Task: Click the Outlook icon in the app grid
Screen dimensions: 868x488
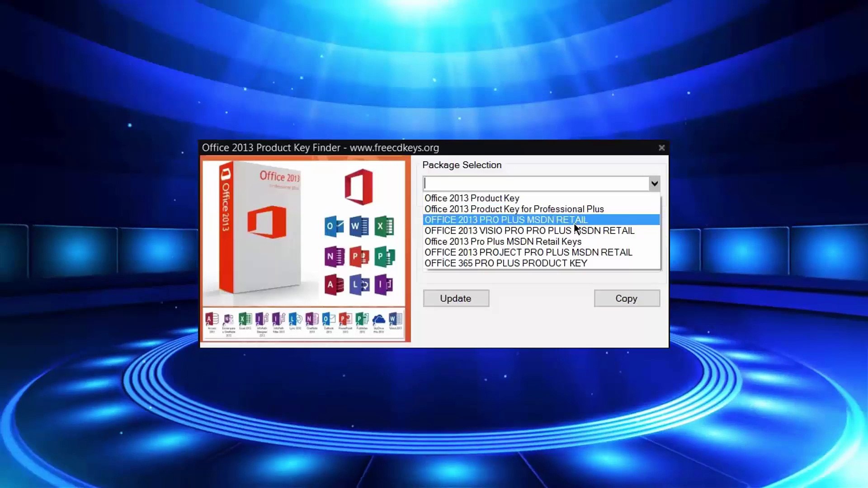Action: pyautogui.click(x=334, y=226)
